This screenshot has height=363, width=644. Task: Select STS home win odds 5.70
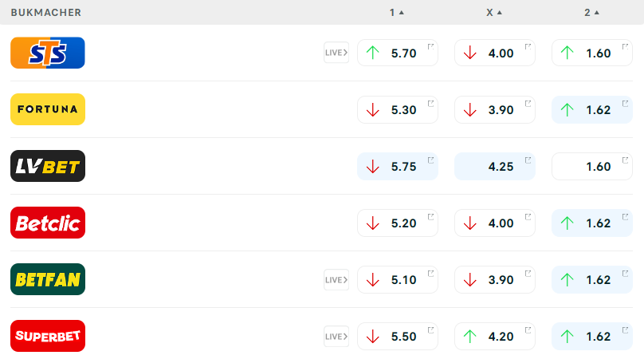(x=398, y=53)
